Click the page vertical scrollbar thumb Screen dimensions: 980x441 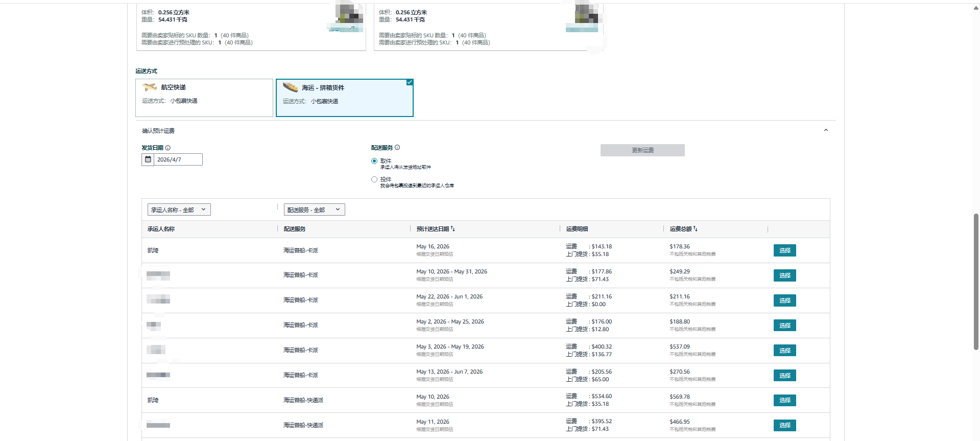[x=976, y=281]
